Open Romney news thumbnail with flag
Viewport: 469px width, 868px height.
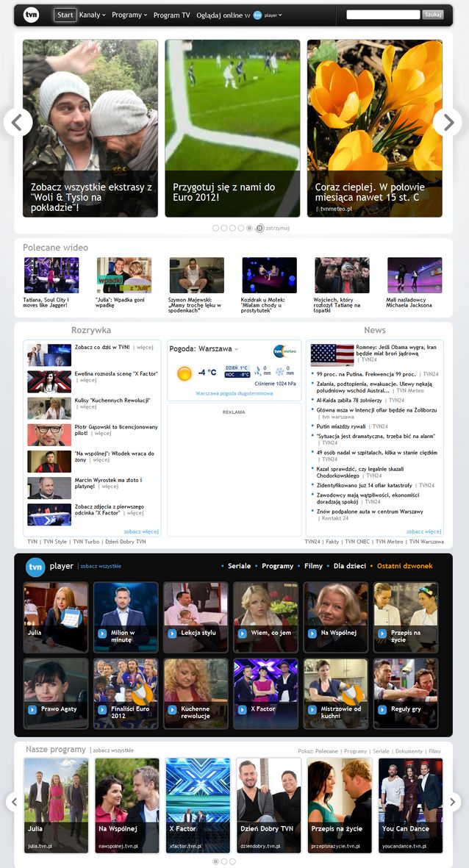point(332,355)
